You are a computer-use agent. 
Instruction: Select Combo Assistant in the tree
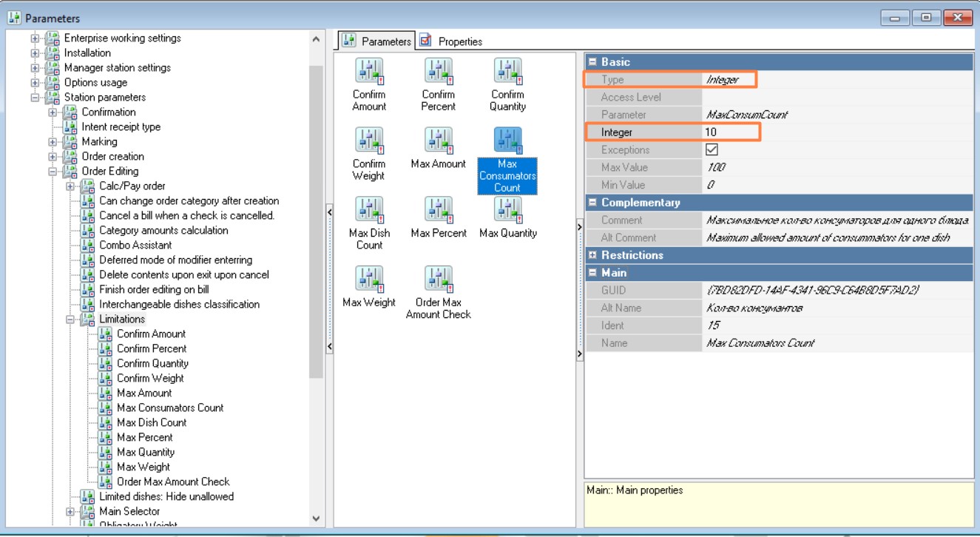135,245
